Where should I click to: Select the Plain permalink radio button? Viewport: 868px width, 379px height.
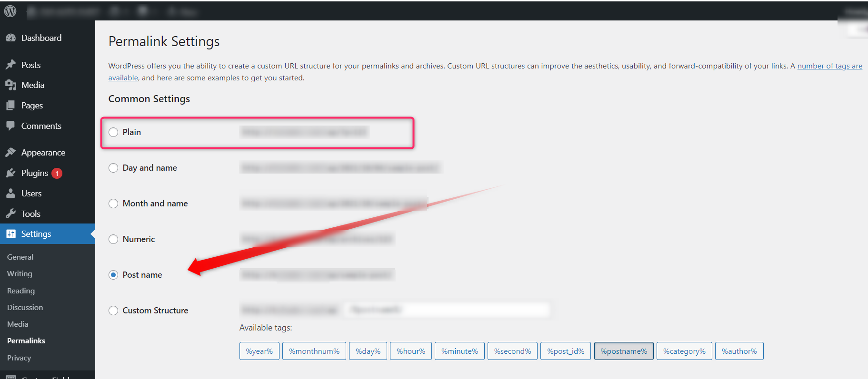pos(113,132)
